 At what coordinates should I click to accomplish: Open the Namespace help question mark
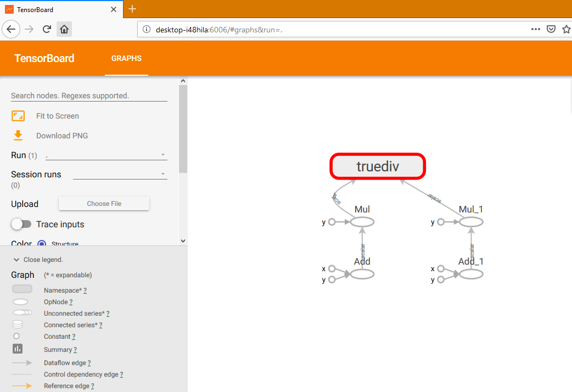pyautogui.click(x=85, y=290)
